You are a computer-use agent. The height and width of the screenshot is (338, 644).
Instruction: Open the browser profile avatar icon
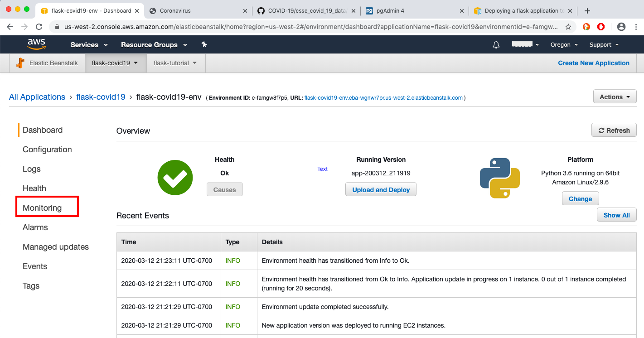[x=621, y=27]
